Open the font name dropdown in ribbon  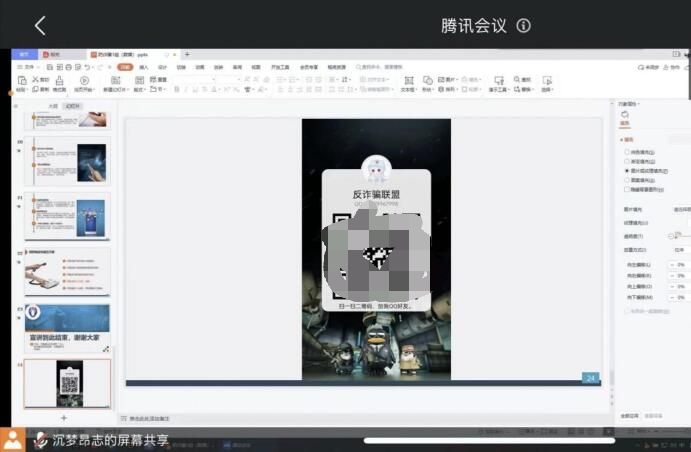tap(207, 79)
